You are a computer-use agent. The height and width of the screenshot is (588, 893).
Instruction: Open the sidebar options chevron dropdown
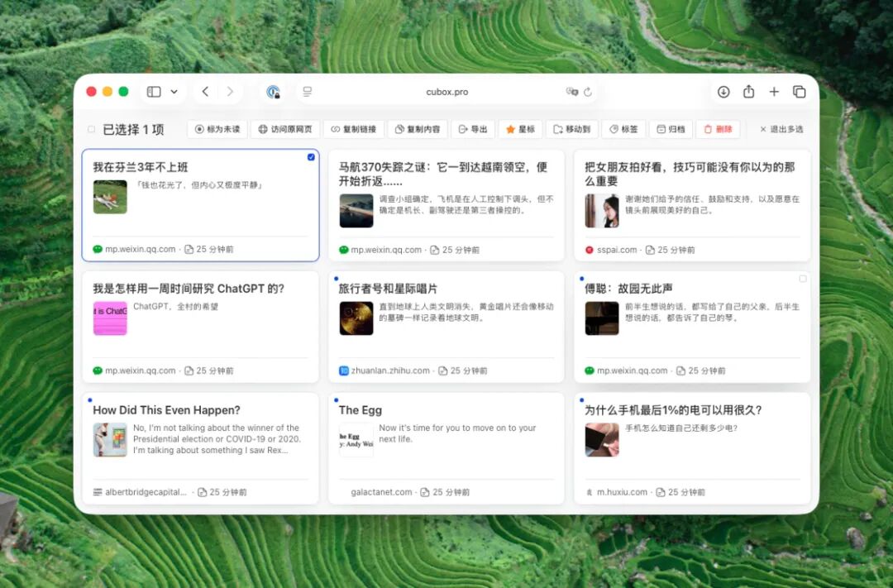pyautogui.click(x=172, y=92)
